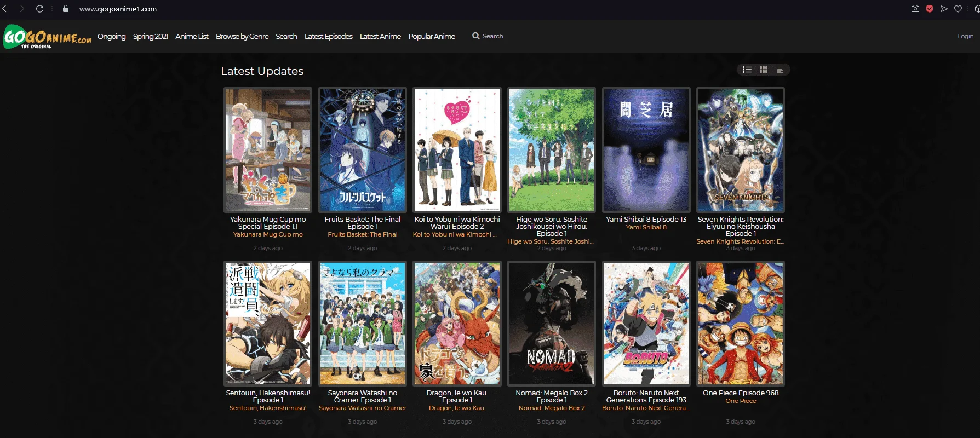Go back with the browser back arrow

(x=5, y=9)
